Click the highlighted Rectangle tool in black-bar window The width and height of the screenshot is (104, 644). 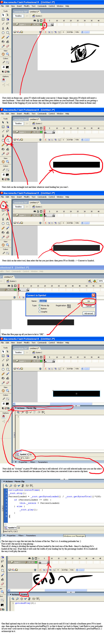click(8, 140)
